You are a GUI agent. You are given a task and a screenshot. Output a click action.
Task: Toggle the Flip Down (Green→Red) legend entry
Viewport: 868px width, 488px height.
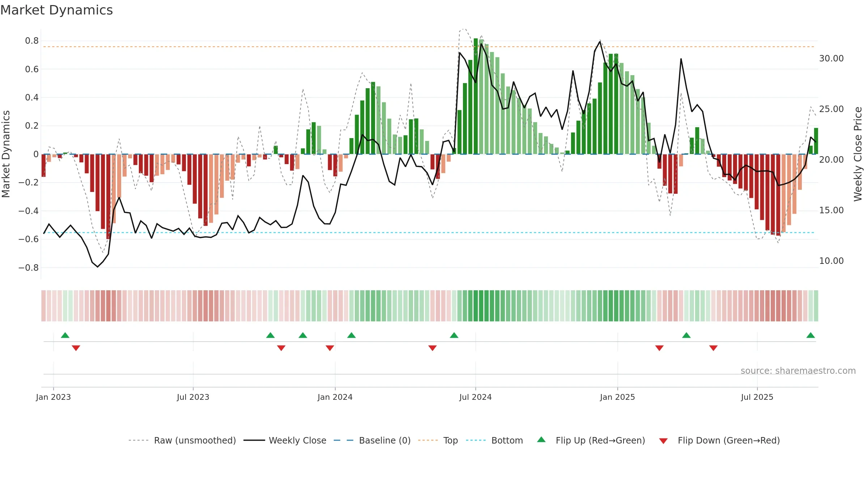tap(719, 440)
